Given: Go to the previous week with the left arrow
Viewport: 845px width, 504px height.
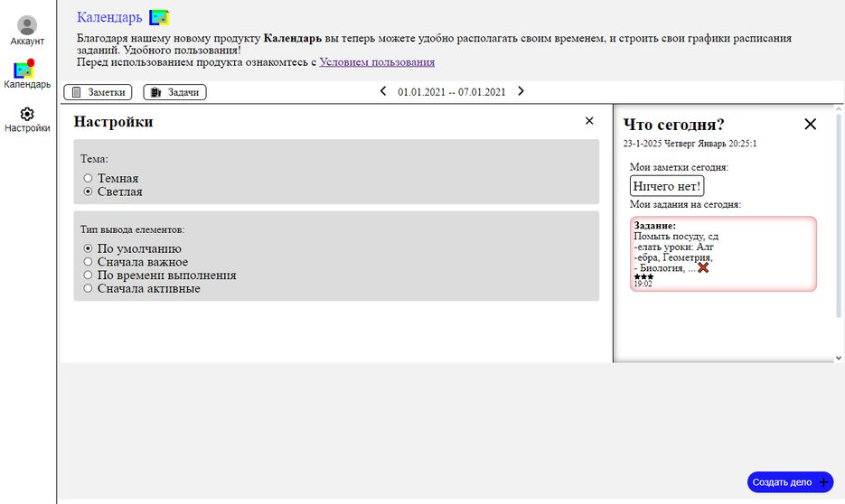Looking at the screenshot, I should 383,91.
